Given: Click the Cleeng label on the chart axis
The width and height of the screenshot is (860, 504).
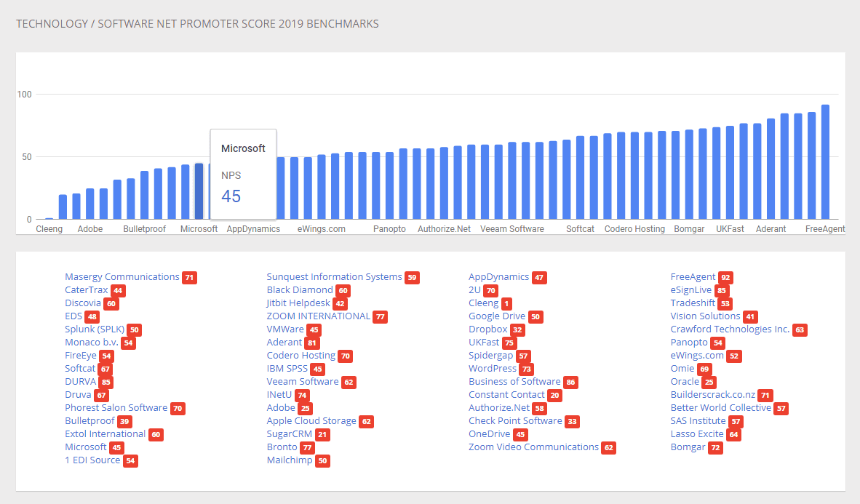Looking at the screenshot, I should pos(49,228).
